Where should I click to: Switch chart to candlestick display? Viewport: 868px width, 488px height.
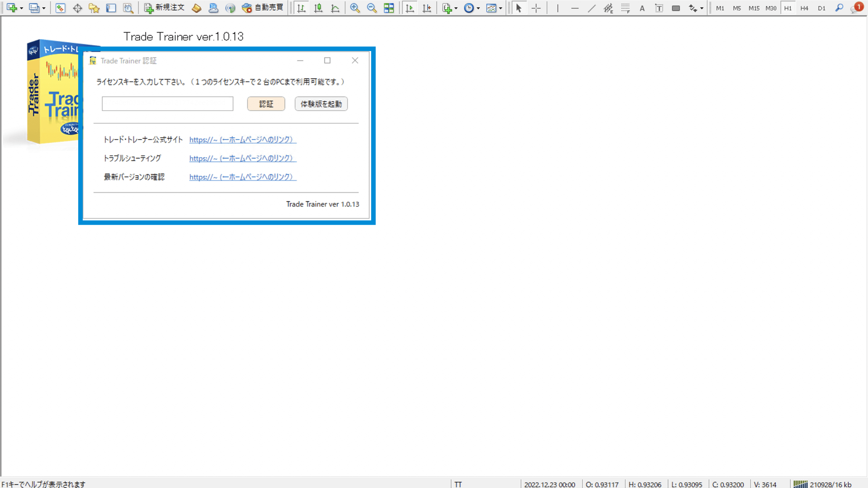(318, 8)
